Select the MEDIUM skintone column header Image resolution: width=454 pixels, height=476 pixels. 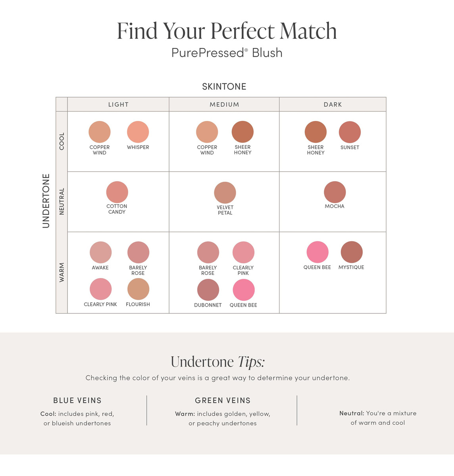point(224,105)
